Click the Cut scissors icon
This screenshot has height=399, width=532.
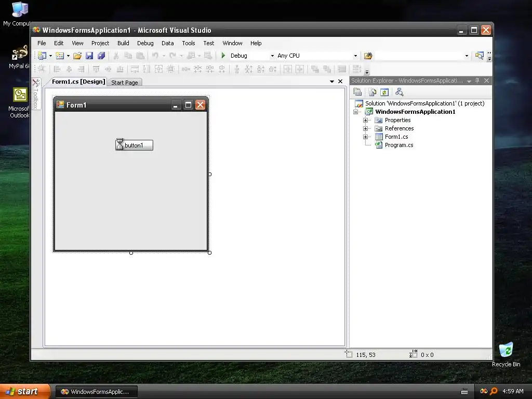point(116,56)
